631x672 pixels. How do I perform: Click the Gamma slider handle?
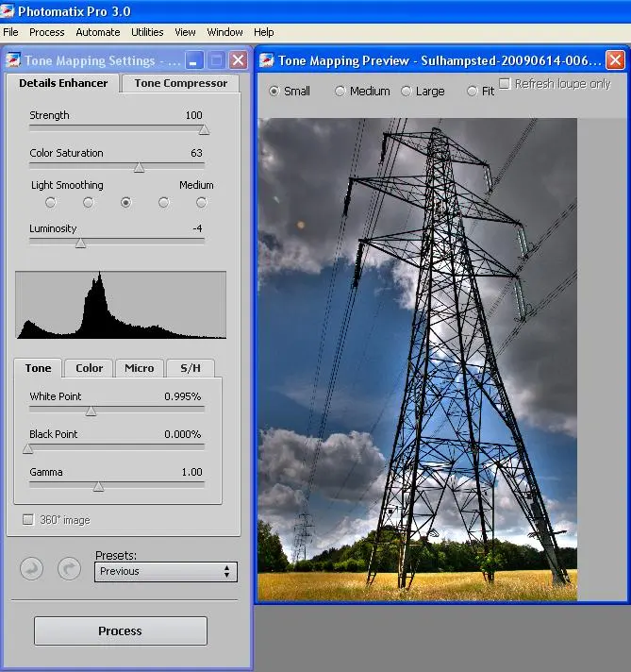98,486
